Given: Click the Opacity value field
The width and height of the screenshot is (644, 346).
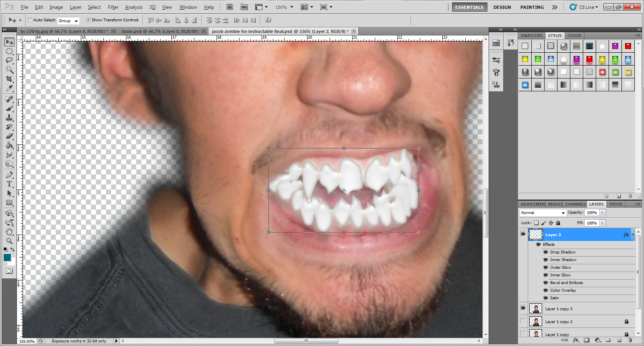Looking at the screenshot, I should click(x=592, y=212).
